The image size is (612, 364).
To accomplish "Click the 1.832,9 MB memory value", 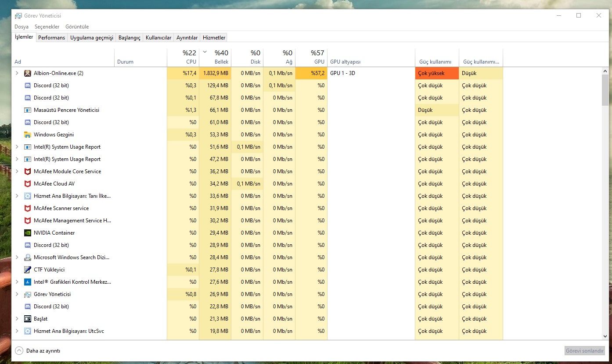I will point(215,73).
